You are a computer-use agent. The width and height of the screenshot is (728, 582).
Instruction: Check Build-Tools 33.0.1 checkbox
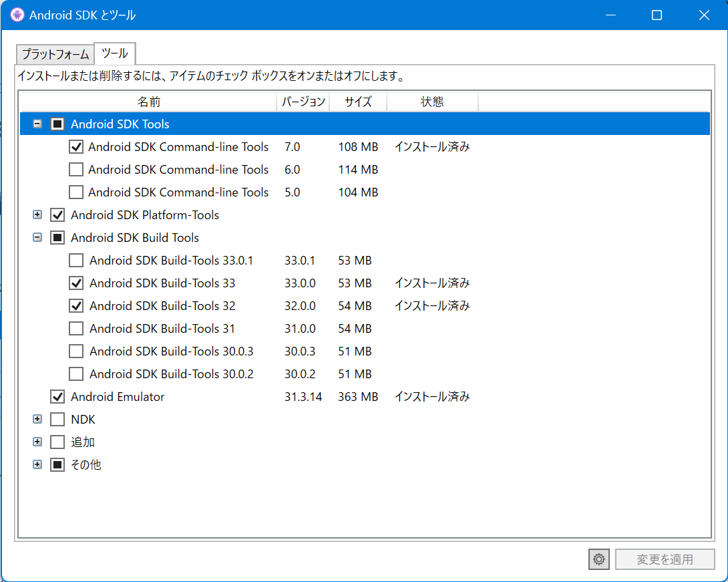pos(76,261)
